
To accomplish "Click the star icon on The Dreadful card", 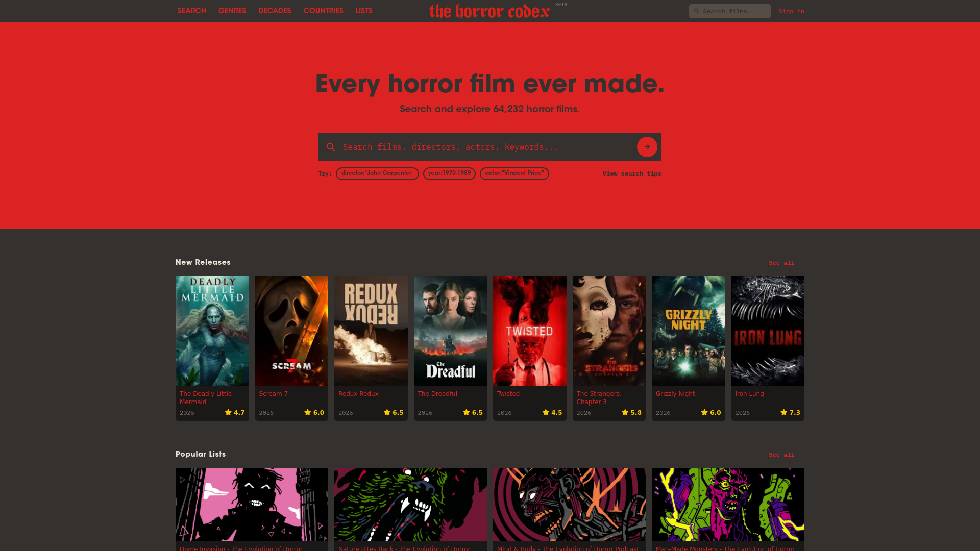I will pyautogui.click(x=466, y=412).
